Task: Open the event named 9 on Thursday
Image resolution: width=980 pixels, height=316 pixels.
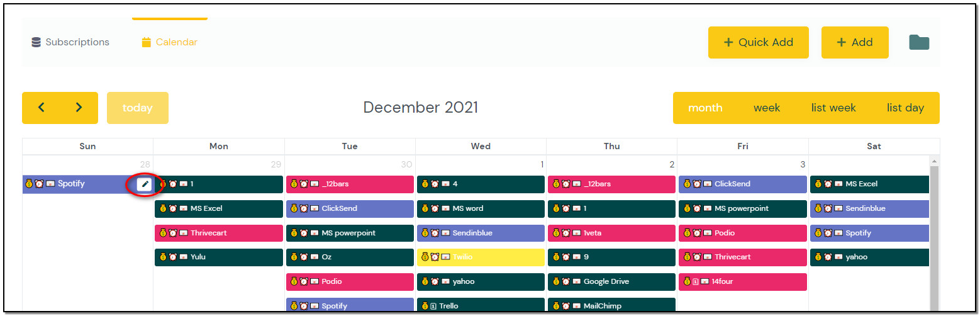Action: 611,257
